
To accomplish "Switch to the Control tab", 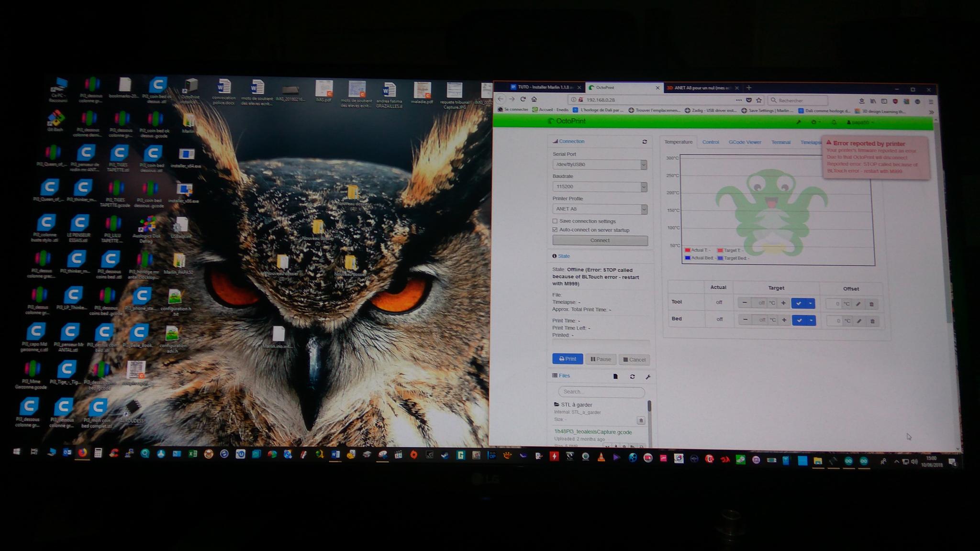I will 711,142.
